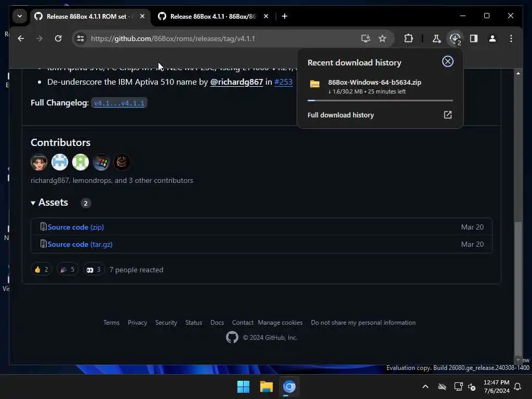Viewport: 532px width, 399px height.
Task: Click the thumbs up reaction button
Action: pyautogui.click(x=42, y=270)
